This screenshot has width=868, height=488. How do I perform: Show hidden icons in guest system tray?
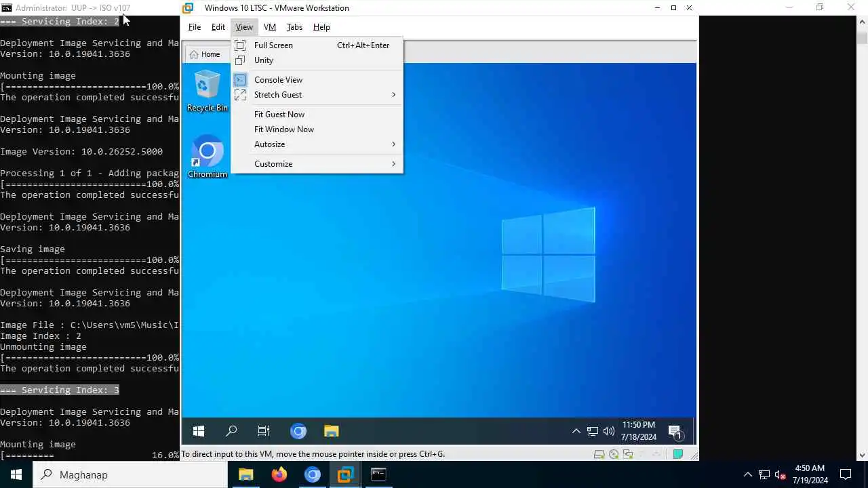pyautogui.click(x=576, y=431)
